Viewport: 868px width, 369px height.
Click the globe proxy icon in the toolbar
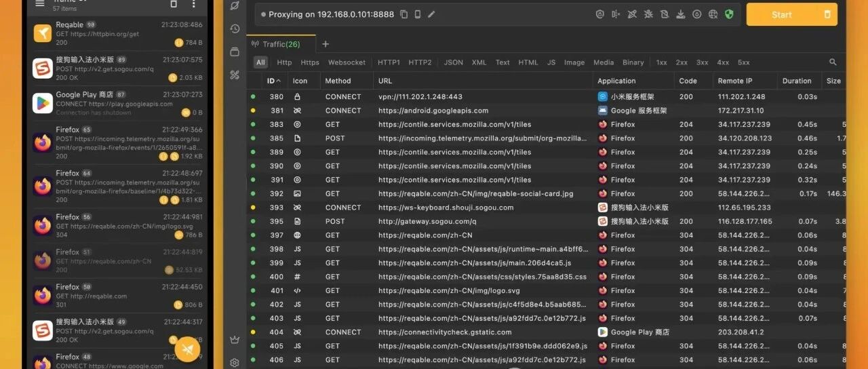point(713,14)
